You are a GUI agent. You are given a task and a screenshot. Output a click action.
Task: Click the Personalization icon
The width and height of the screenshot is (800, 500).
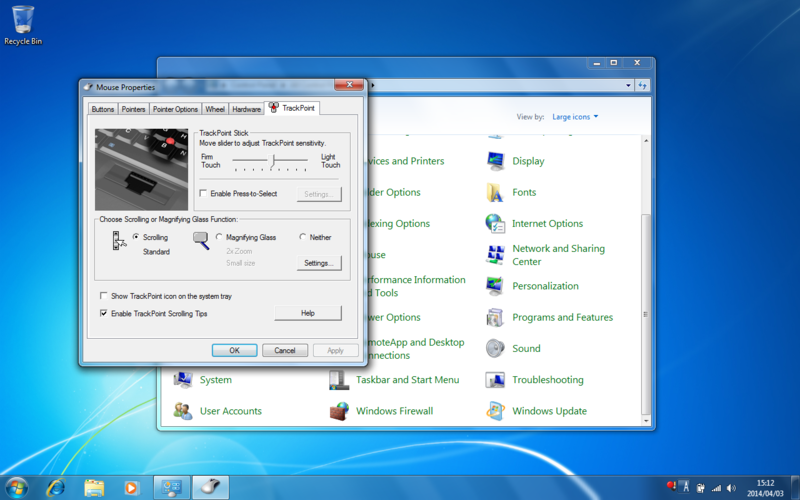click(x=495, y=286)
